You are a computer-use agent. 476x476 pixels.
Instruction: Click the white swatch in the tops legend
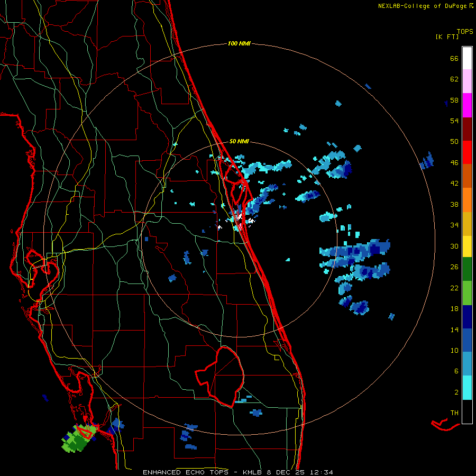(467, 58)
